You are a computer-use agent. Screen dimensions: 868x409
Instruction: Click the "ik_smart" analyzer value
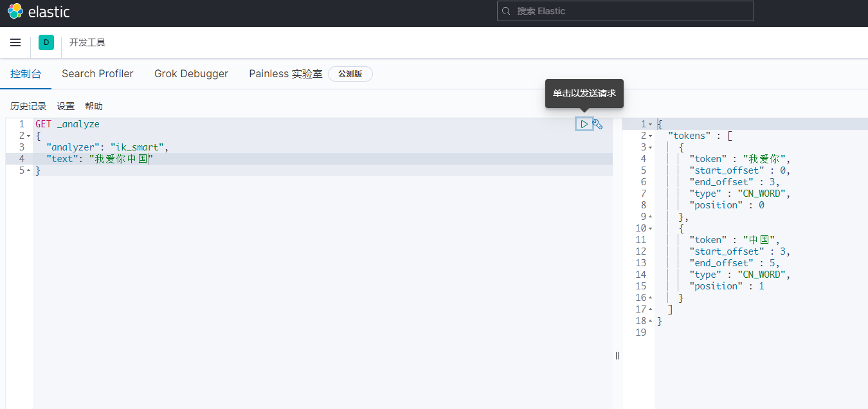click(x=137, y=147)
